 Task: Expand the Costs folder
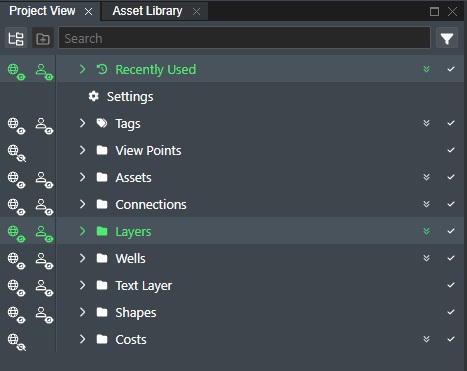click(x=82, y=339)
